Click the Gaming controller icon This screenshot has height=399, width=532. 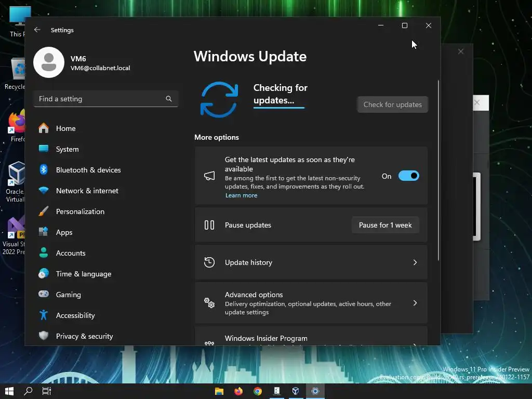click(44, 294)
